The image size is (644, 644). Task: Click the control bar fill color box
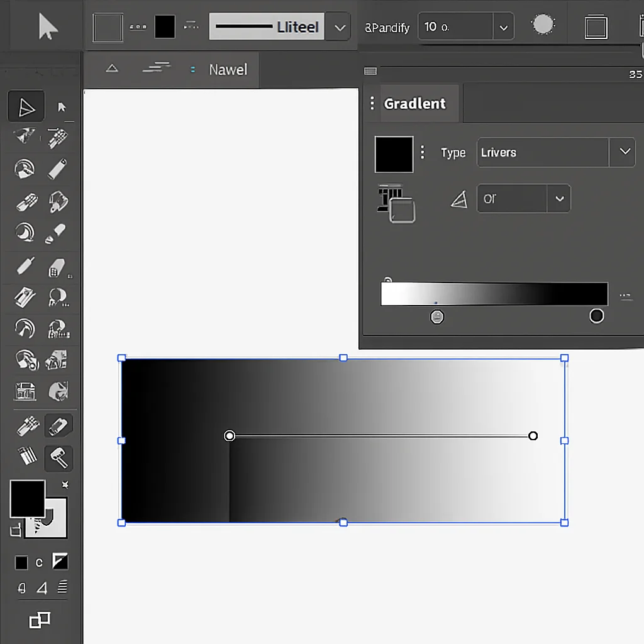(x=108, y=28)
